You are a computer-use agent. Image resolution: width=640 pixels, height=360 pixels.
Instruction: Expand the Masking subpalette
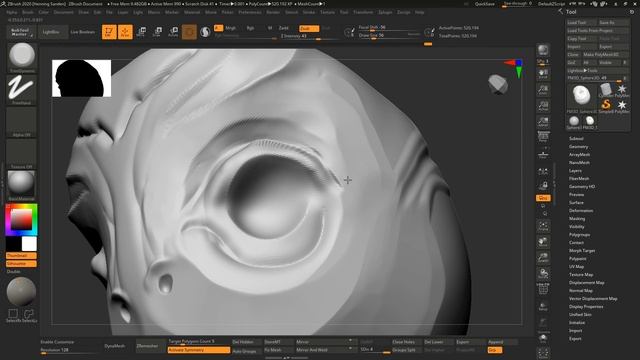click(577, 219)
